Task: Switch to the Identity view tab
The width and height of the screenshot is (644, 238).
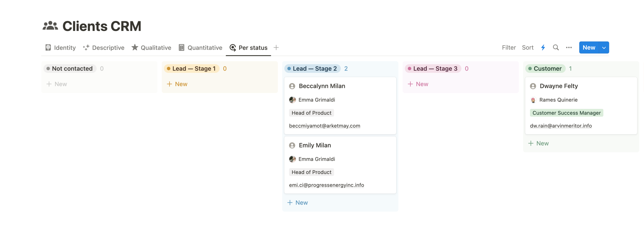Action: (x=60, y=47)
